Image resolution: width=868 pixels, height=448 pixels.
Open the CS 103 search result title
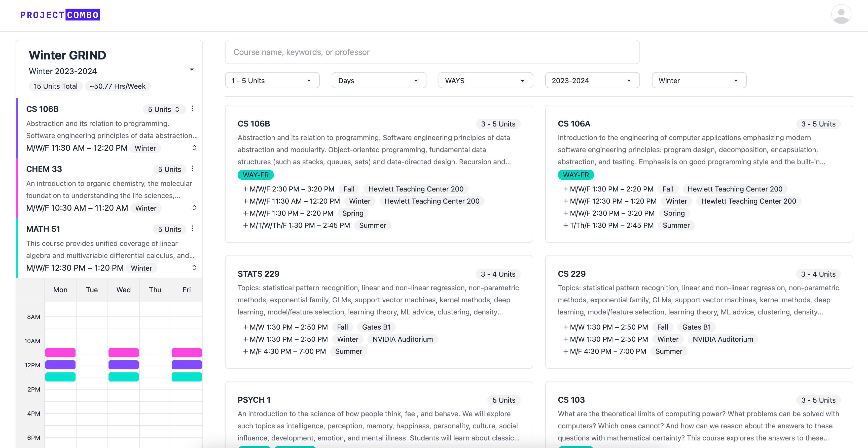(571, 400)
